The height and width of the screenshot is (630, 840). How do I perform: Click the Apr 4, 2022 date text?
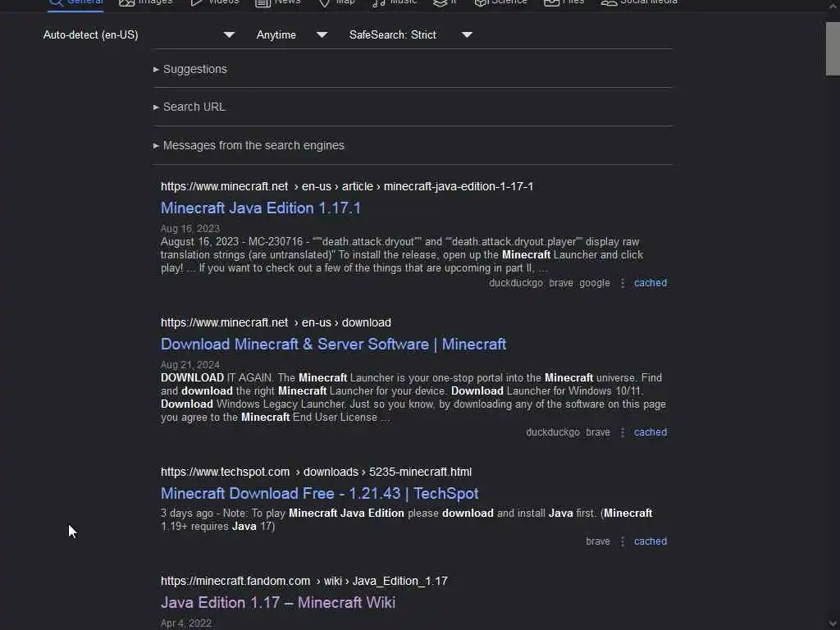[186, 623]
